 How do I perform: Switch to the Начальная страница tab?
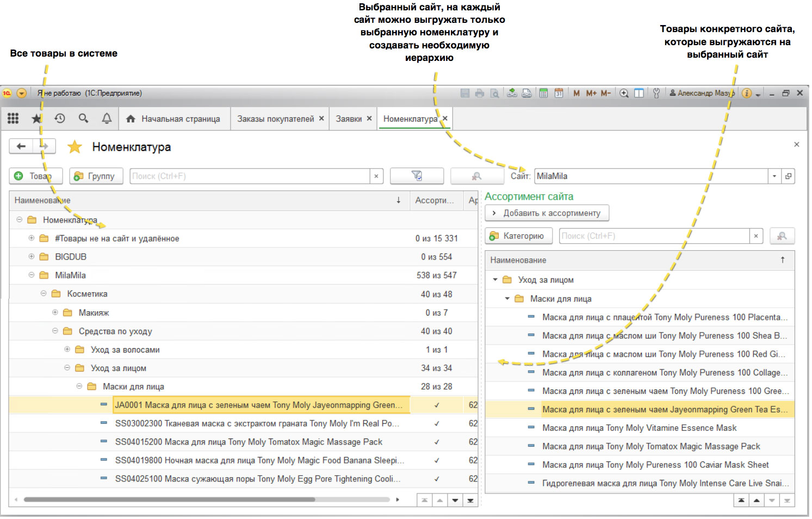[174, 119]
